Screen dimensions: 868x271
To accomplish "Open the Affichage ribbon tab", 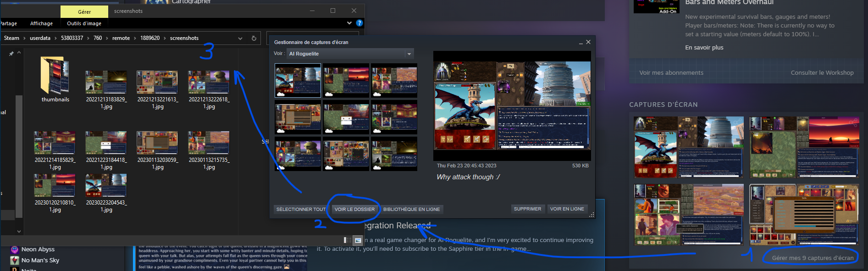I will click(41, 23).
